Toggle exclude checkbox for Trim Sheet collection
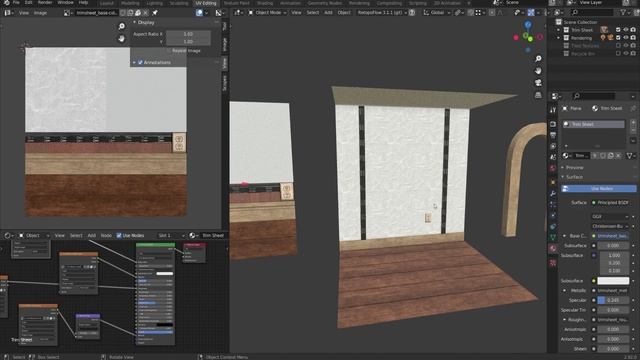This screenshot has height=360, width=640. click(618, 30)
